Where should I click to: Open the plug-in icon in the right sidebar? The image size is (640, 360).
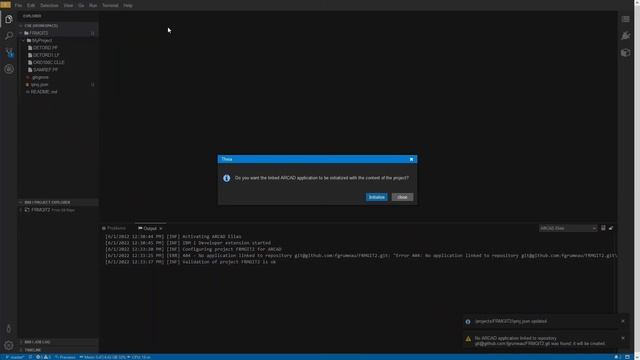point(626,36)
